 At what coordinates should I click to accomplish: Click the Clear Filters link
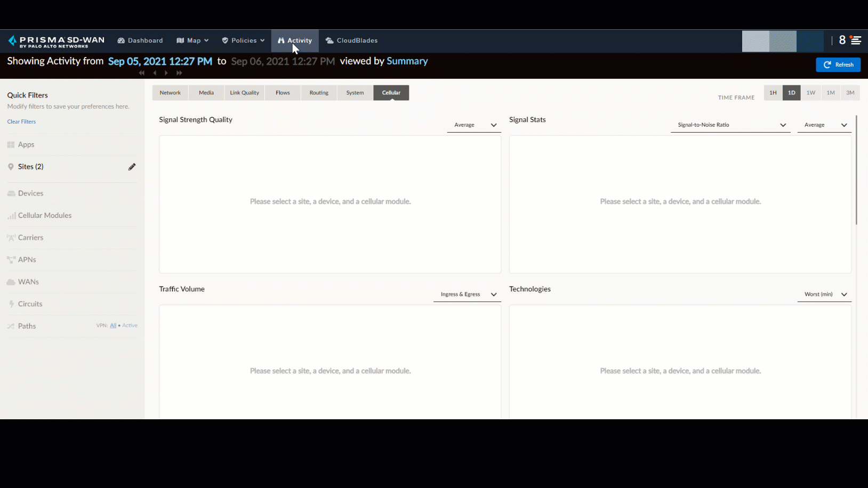tap(21, 122)
